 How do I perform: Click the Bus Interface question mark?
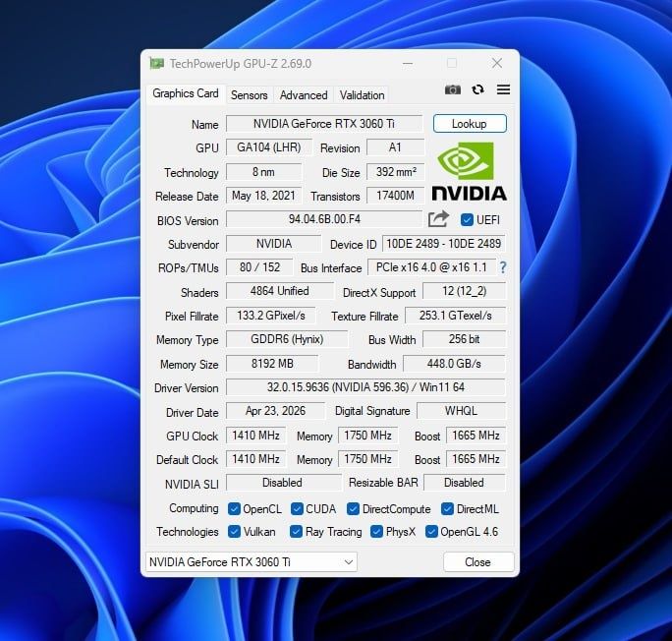pos(503,267)
